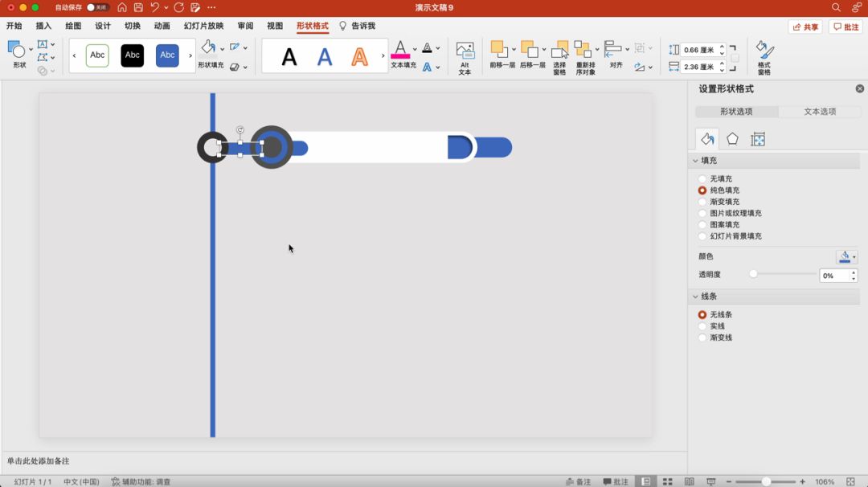Click the text effects blue A icon
Viewport: 868px width, 487px height.
(x=427, y=67)
